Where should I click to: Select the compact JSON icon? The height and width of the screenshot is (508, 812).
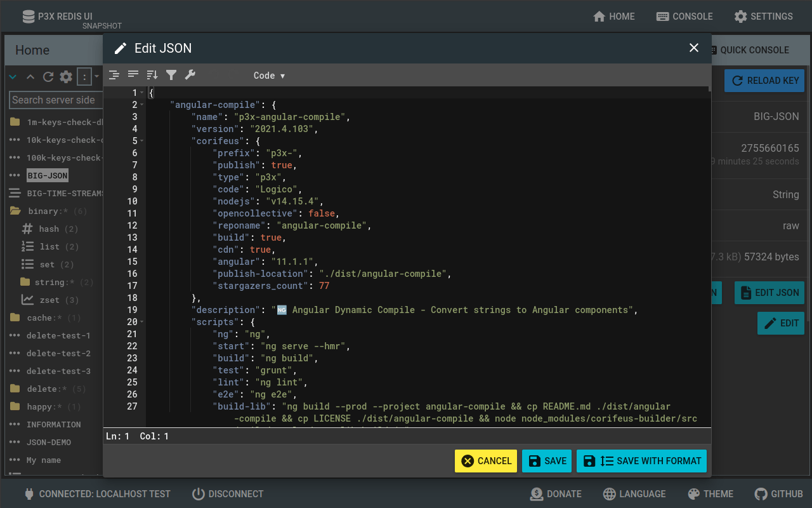tap(133, 75)
